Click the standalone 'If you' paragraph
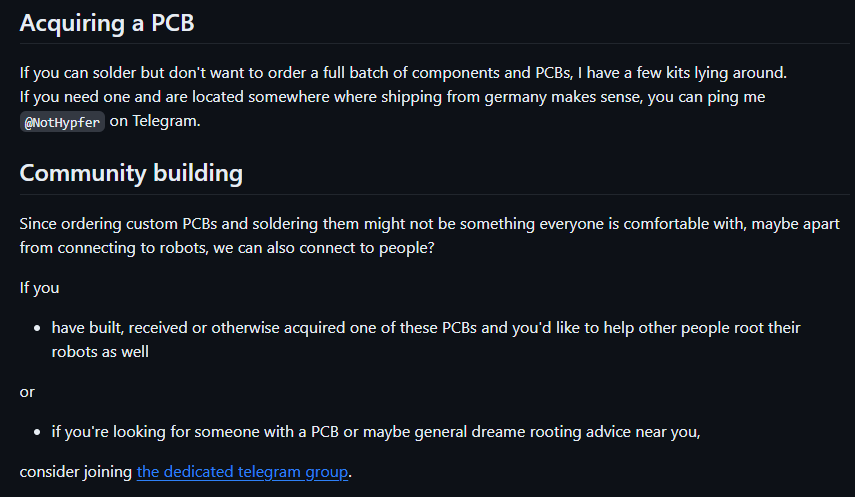The height and width of the screenshot is (497, 855). pyautogui.click(x=39, y=288)
